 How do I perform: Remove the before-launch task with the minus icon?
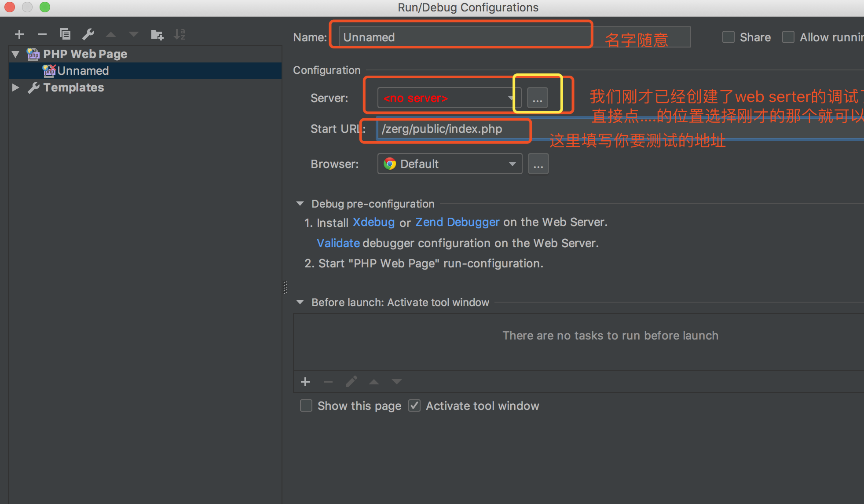(x=328, y=382)
